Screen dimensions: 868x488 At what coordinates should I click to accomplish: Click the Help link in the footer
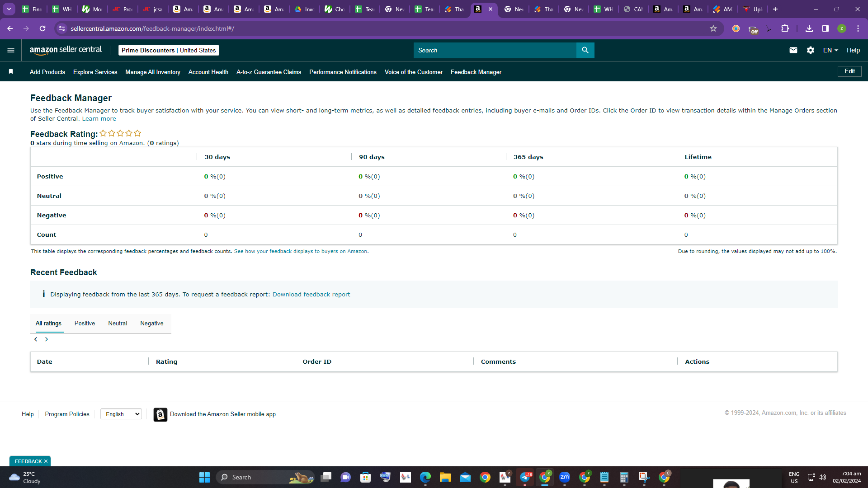click(28, 414)
